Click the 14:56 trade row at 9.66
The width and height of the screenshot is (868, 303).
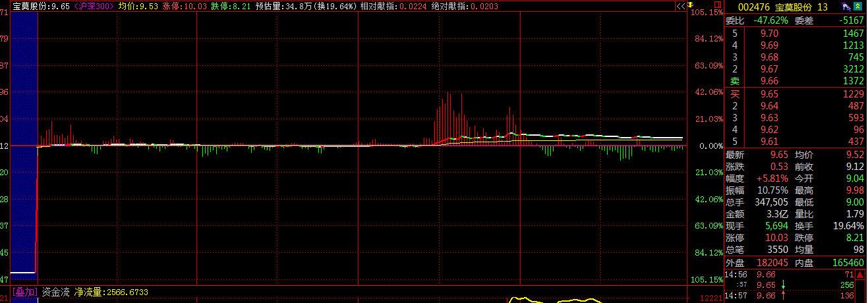point(790,274)
